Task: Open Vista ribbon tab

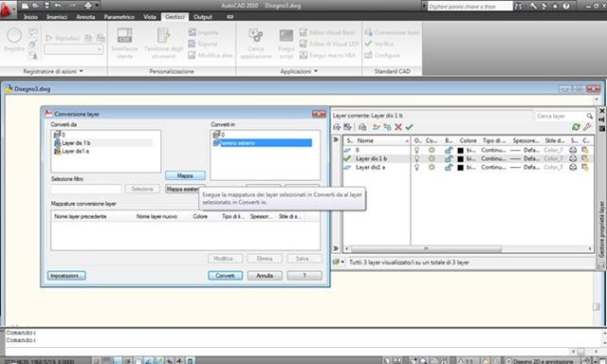Action: pos(150,17)
